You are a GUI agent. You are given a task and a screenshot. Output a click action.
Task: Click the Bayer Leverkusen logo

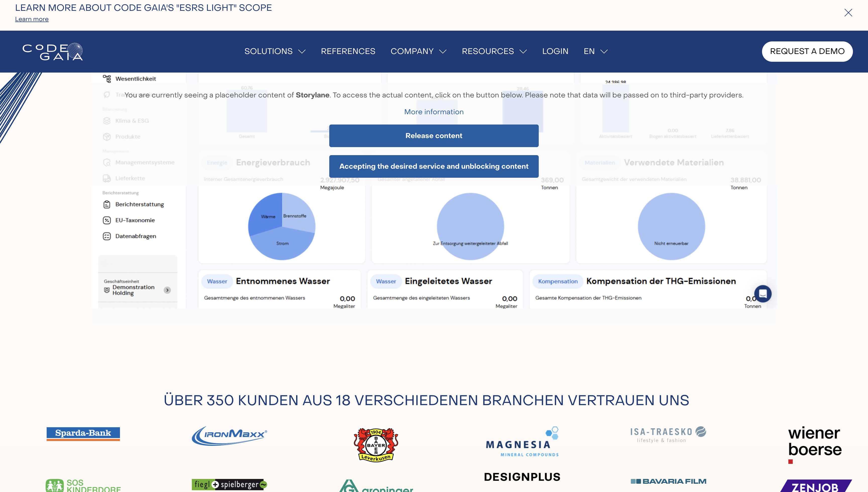[376, 445]
